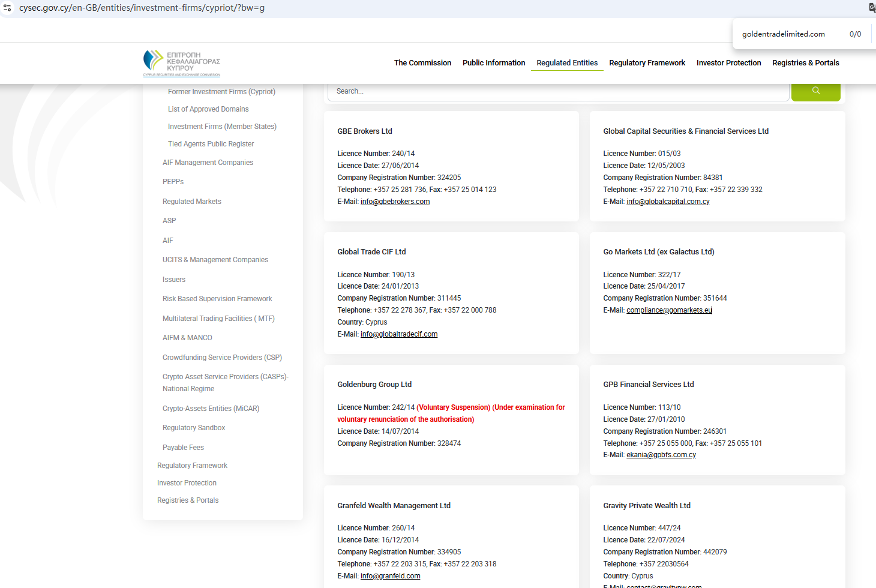Click the CySEC logo in header

182,63
